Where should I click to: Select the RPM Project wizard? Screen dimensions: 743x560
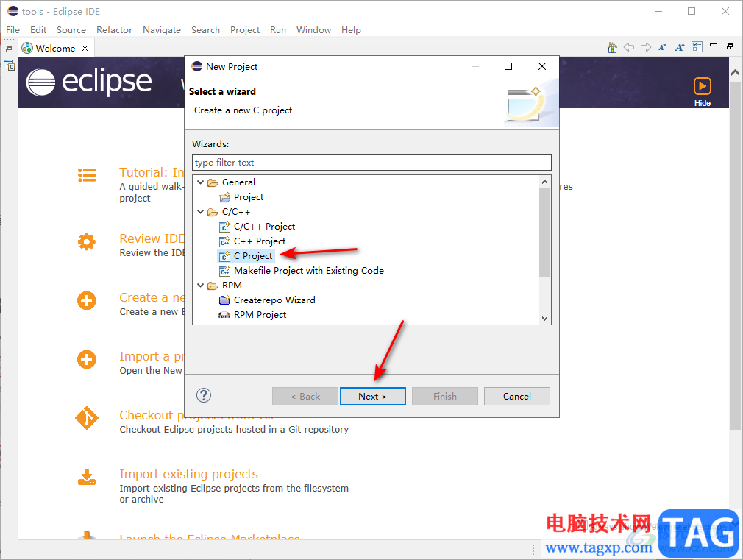[x=260, y=314]
